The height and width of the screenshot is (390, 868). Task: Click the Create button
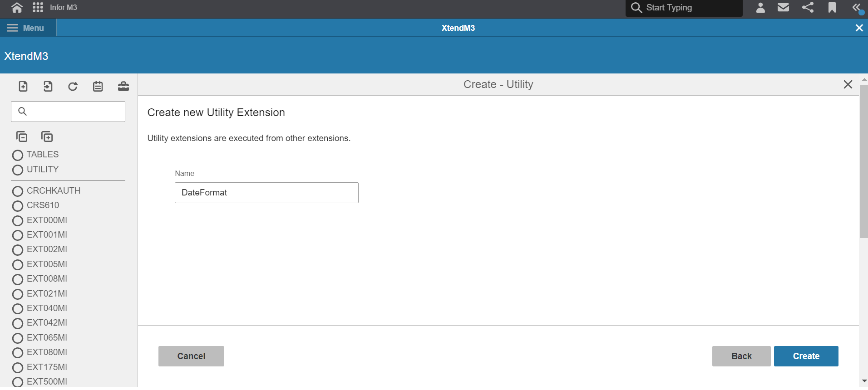(x=806, y=356)
